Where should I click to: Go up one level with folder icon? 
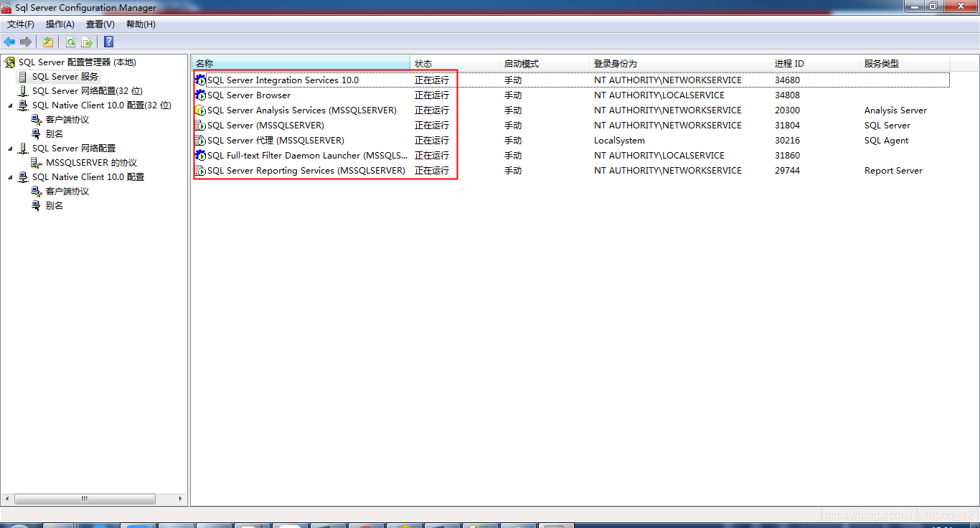click(48, 42)
